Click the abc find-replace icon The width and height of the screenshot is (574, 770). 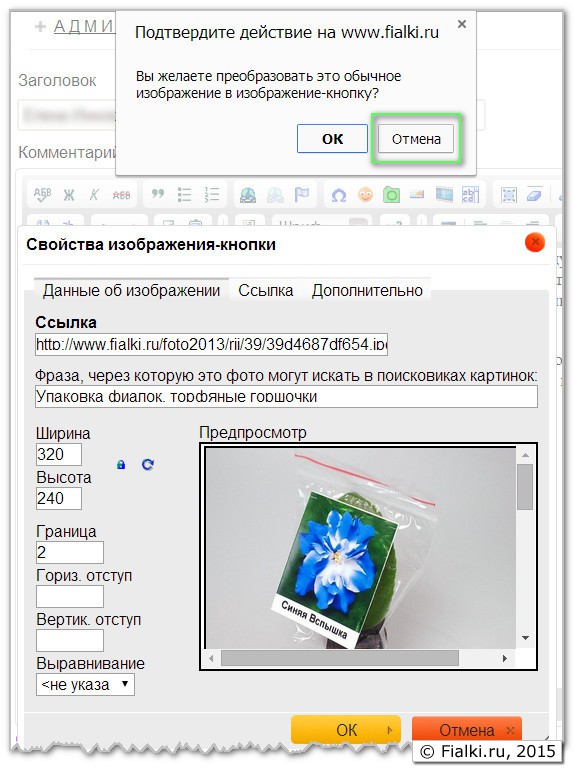tap(470, 195)
